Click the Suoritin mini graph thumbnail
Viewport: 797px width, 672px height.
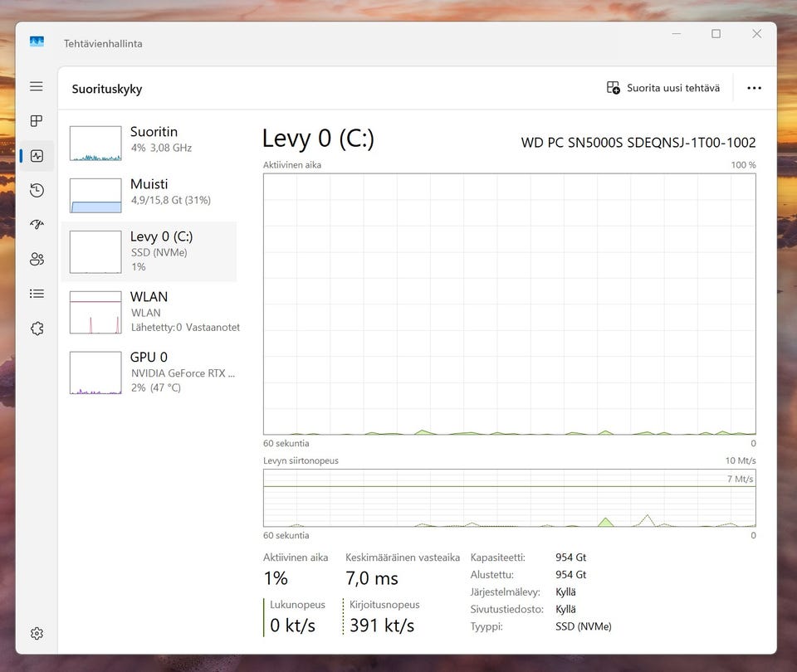point(95,144)
